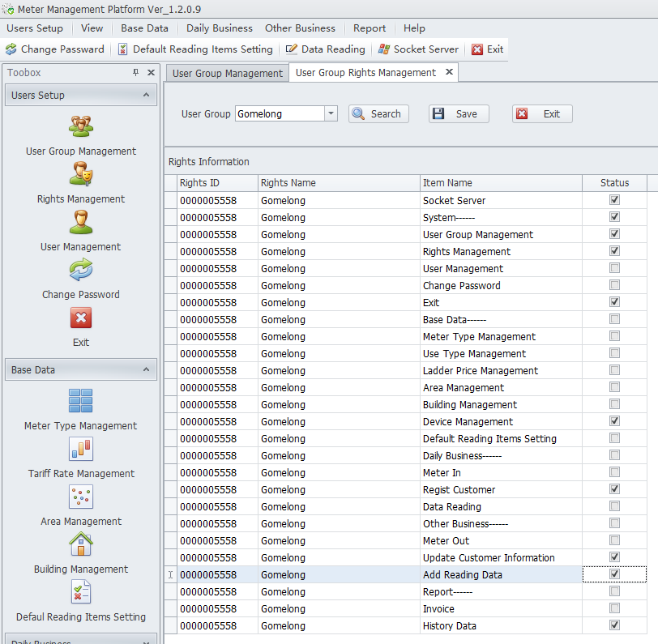Open View menu
The height and width of the screenshot is (644, 658).
[x=92, y=28]
